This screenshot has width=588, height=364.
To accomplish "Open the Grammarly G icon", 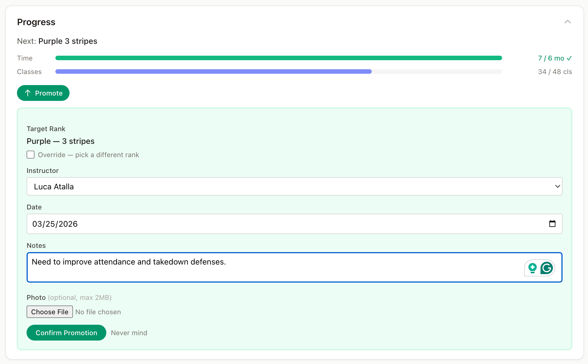I will (546, 268).
